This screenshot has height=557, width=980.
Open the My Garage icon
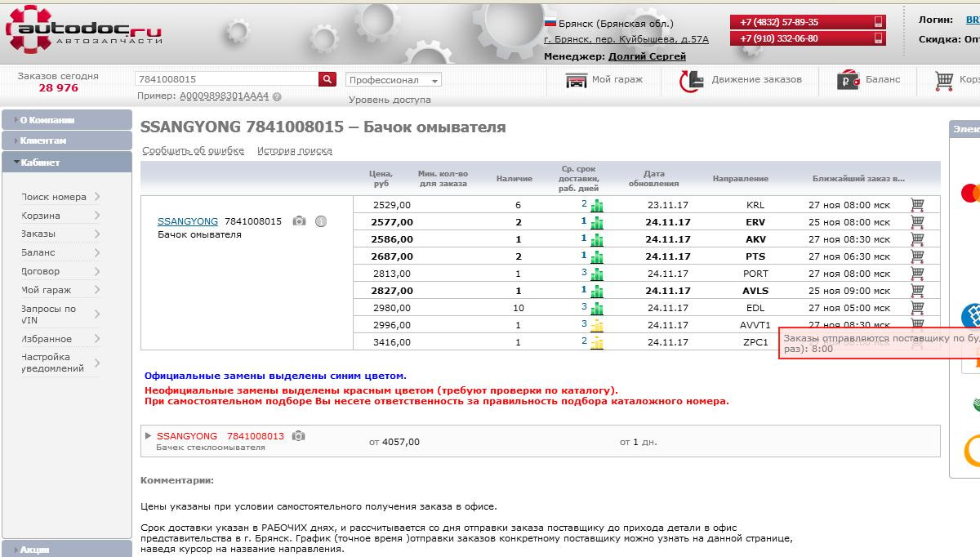[577, 80]
